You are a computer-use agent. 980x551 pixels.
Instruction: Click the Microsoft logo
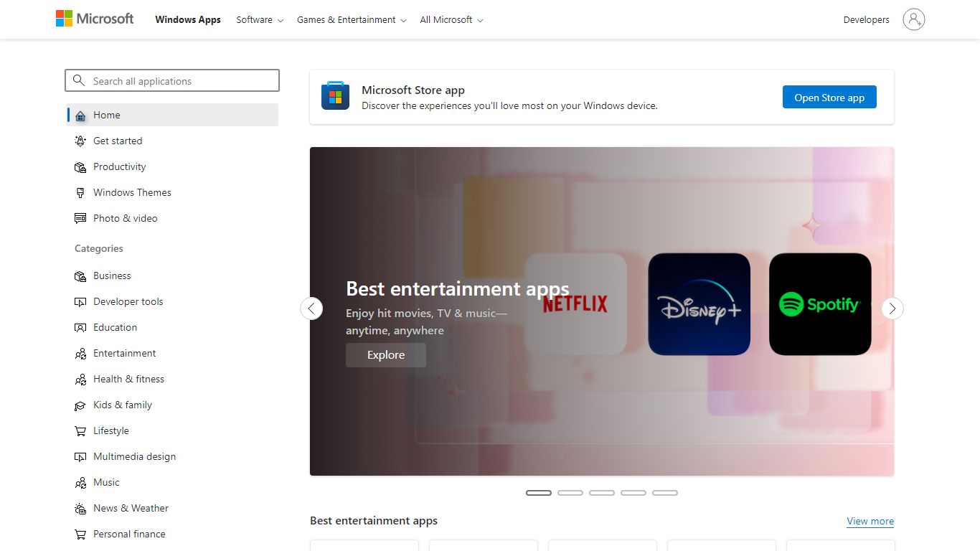[x=95, y=19]
